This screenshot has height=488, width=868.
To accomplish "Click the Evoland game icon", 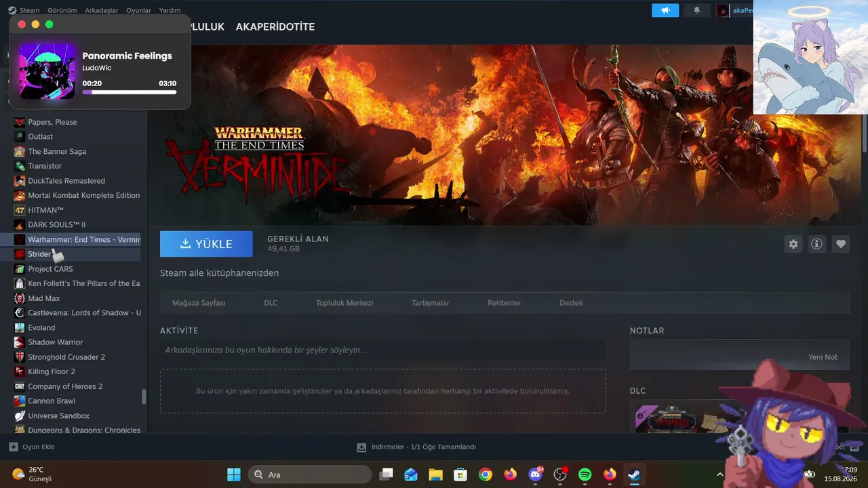I will tap(20, 328).
